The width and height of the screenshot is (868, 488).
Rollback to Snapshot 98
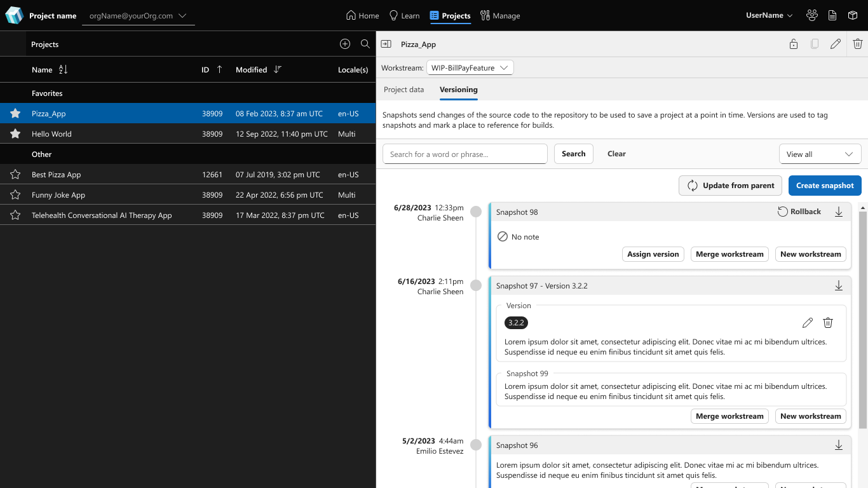799,212
